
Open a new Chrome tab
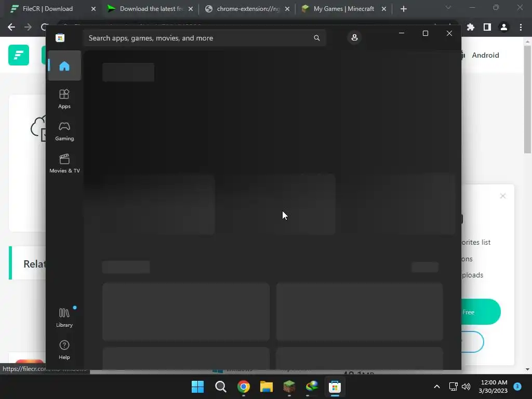coord(403,9)
